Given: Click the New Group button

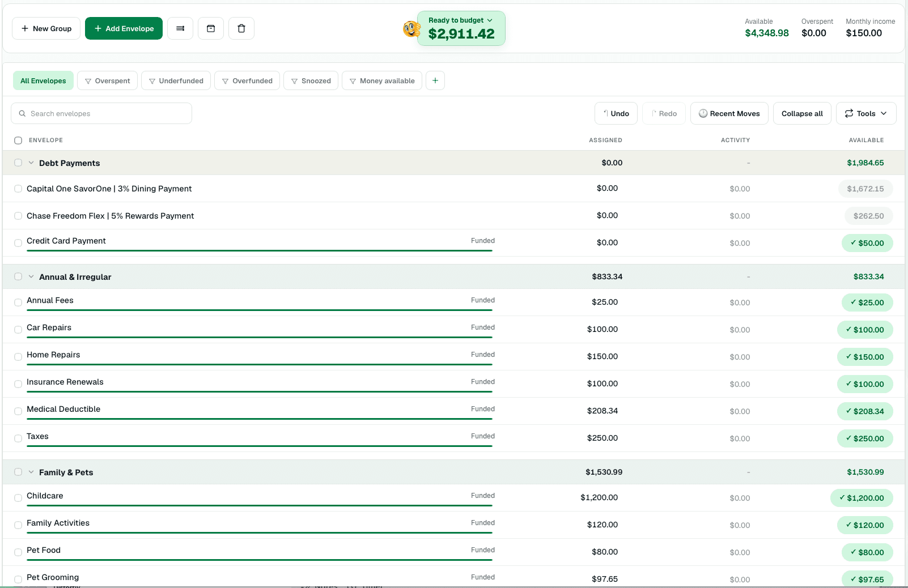Looking at the screenshot, I should 46,28.
